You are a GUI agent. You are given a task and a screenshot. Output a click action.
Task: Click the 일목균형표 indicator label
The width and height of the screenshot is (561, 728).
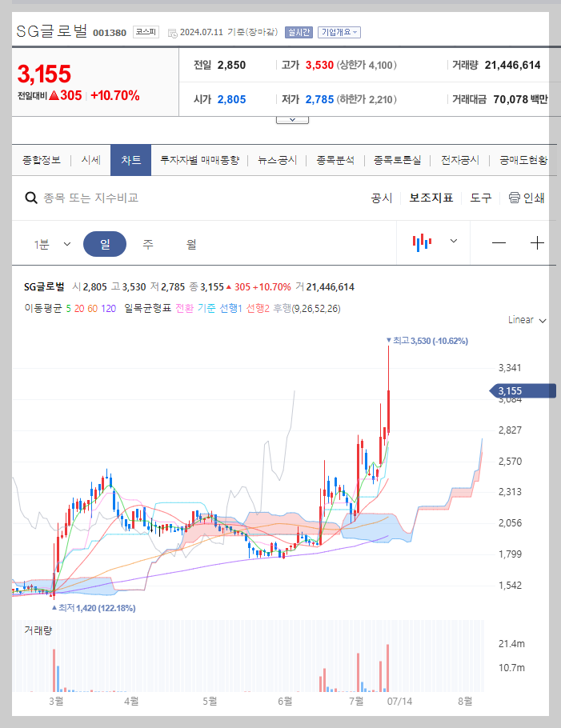148,309
